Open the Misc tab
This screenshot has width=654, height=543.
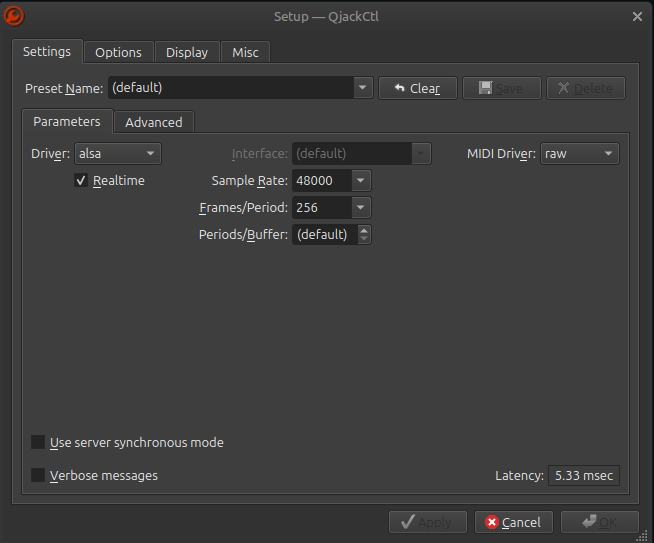point(245,53)
